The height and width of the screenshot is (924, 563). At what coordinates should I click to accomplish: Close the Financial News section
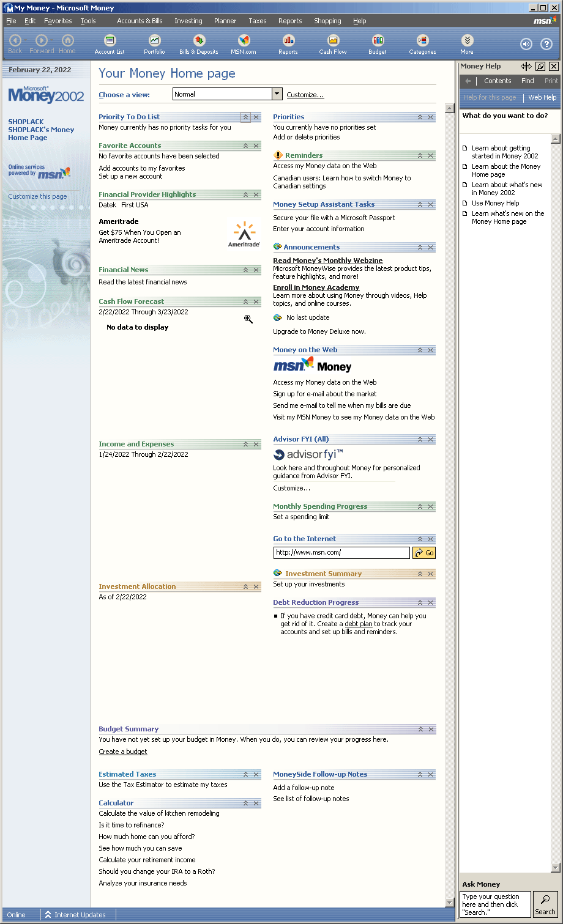256,270
